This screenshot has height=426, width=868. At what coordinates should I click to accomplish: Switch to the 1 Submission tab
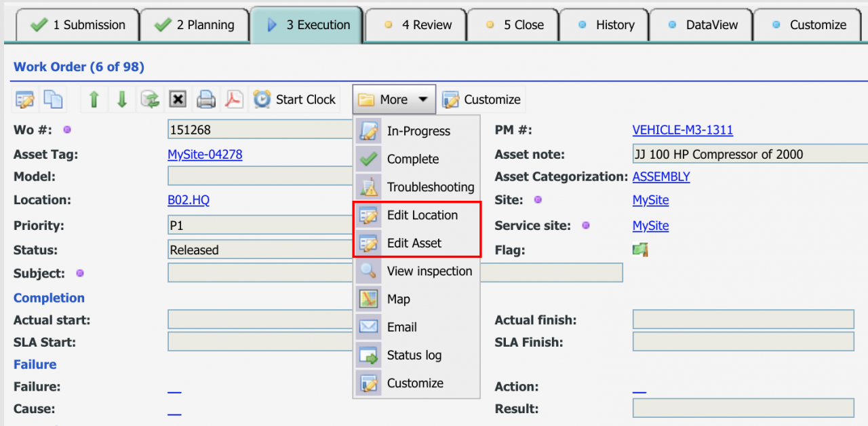78,25
